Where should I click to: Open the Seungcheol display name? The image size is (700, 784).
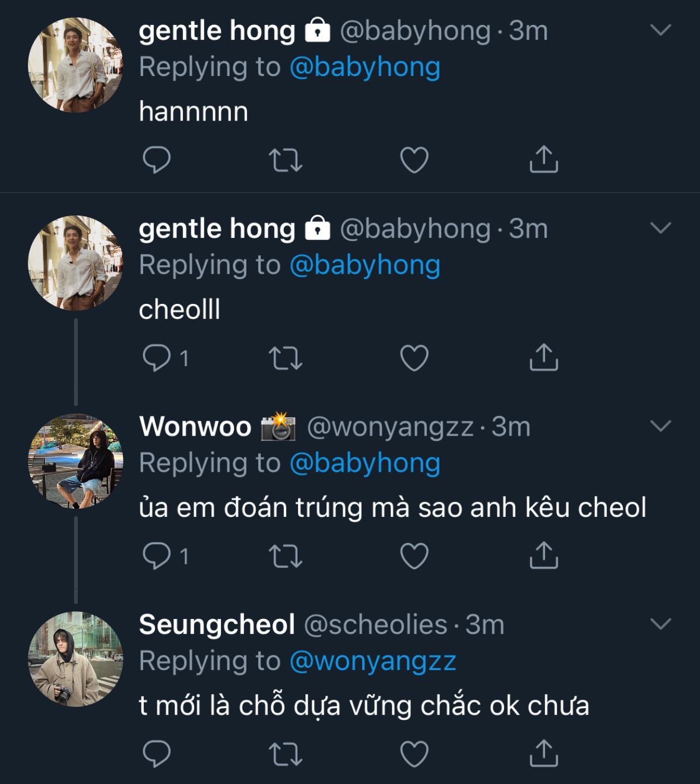coord(217,624)
